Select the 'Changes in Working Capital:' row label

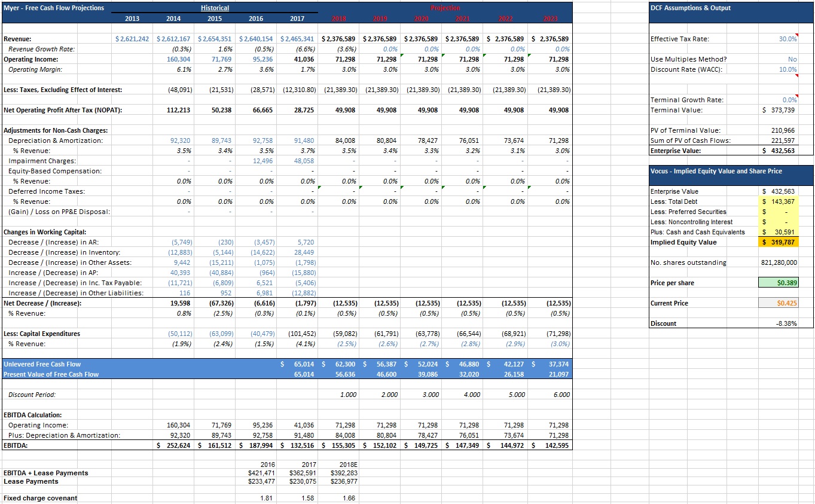click(x=45, y=232)
